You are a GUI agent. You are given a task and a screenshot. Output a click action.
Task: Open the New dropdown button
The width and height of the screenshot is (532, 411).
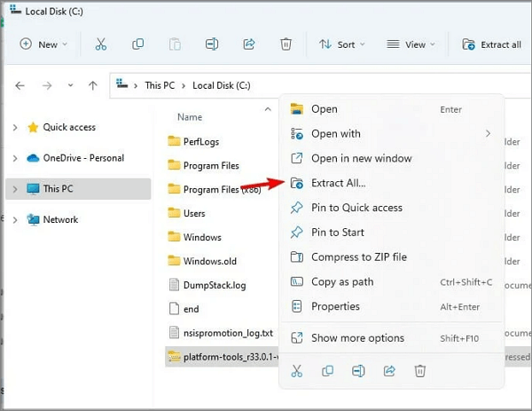(x=43, y=44)
